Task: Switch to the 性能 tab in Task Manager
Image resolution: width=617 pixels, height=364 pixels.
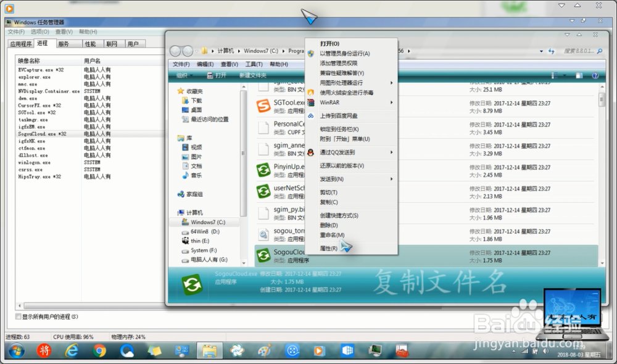Action: 91,44
